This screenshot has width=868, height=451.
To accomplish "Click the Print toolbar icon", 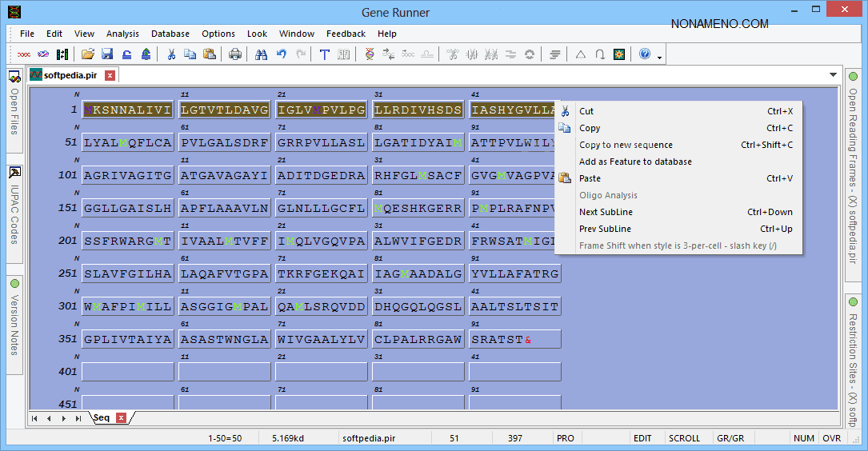I will [x=235, y=54].
